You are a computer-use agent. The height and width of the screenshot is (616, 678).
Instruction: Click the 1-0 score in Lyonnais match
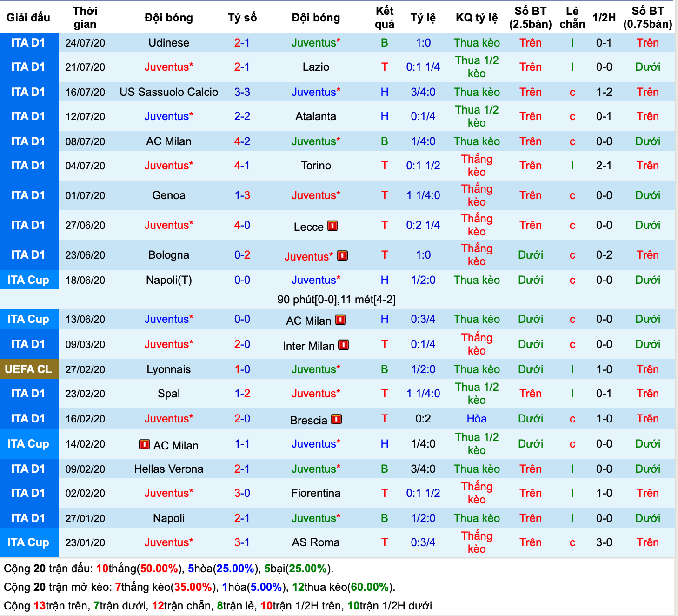(242, 369)
